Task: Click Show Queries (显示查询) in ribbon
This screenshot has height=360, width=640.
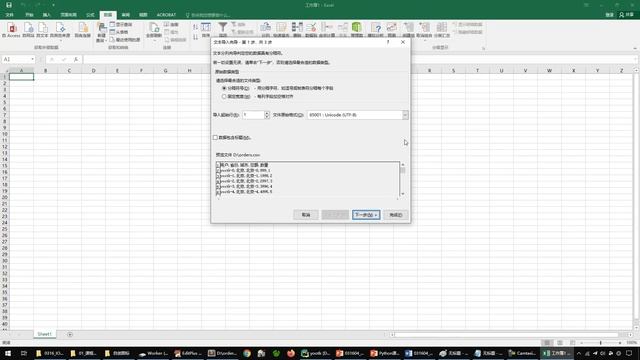Action: coord(121,24)
